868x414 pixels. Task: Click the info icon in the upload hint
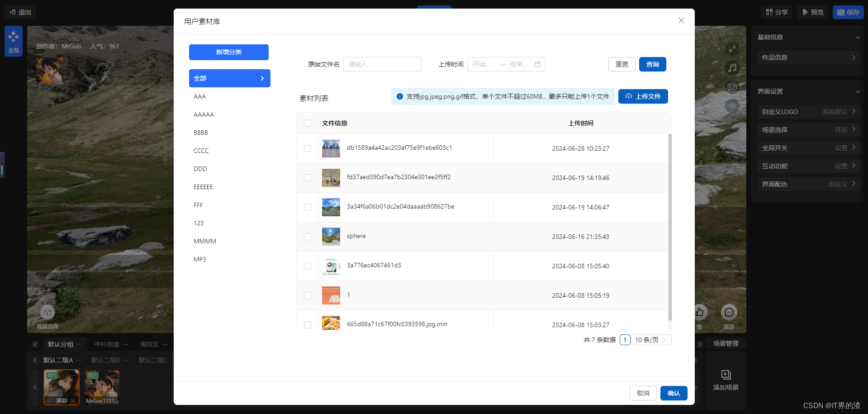[400, 96]
